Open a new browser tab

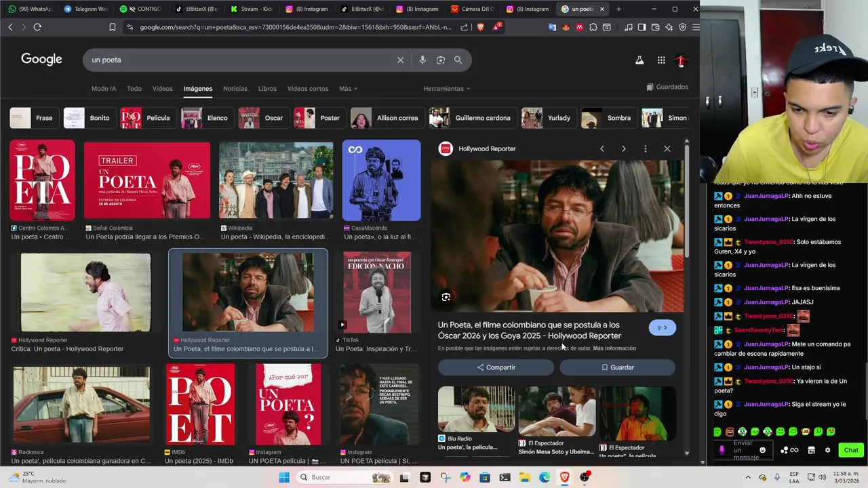click(x=618, y=9)
